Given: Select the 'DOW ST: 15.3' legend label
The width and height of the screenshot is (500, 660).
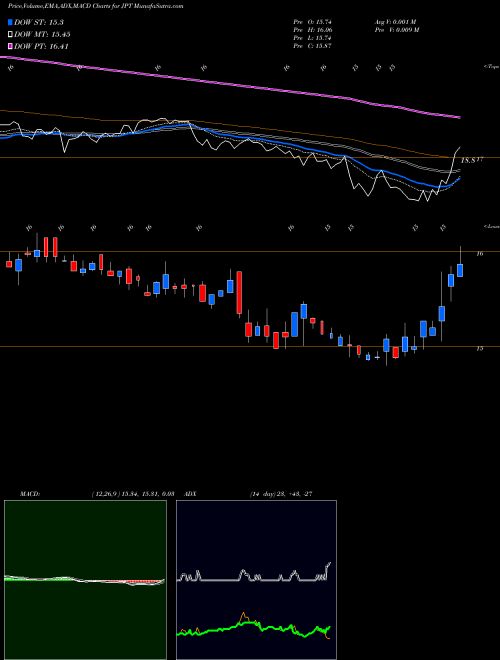Looking at the screenshot, I should (x=39, y=22).
